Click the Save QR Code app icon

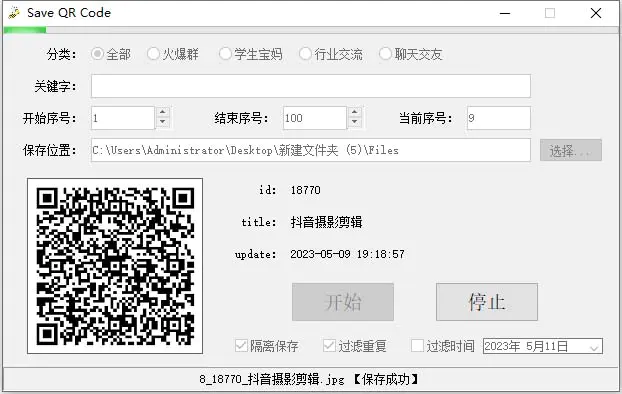pos(13,13)
